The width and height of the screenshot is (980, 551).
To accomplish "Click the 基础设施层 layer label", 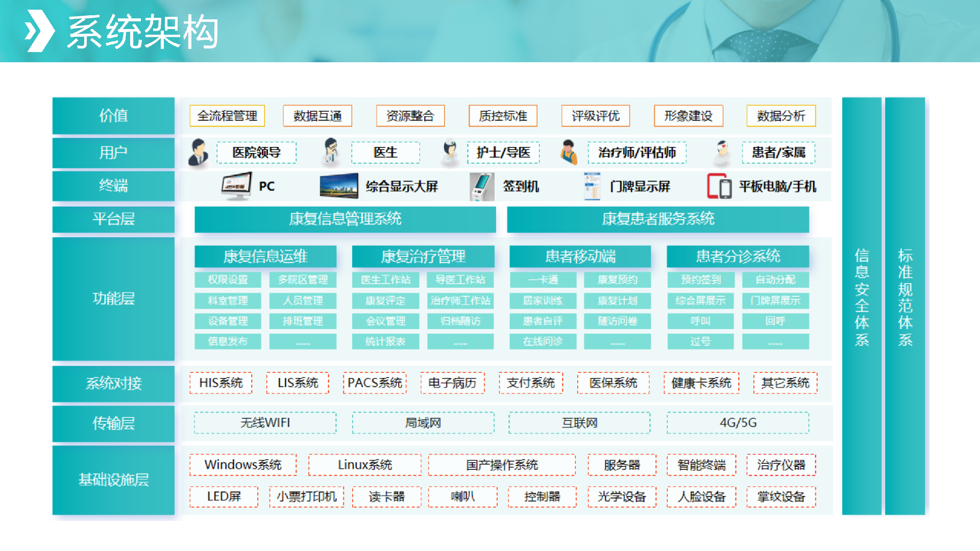I will 113,480.
